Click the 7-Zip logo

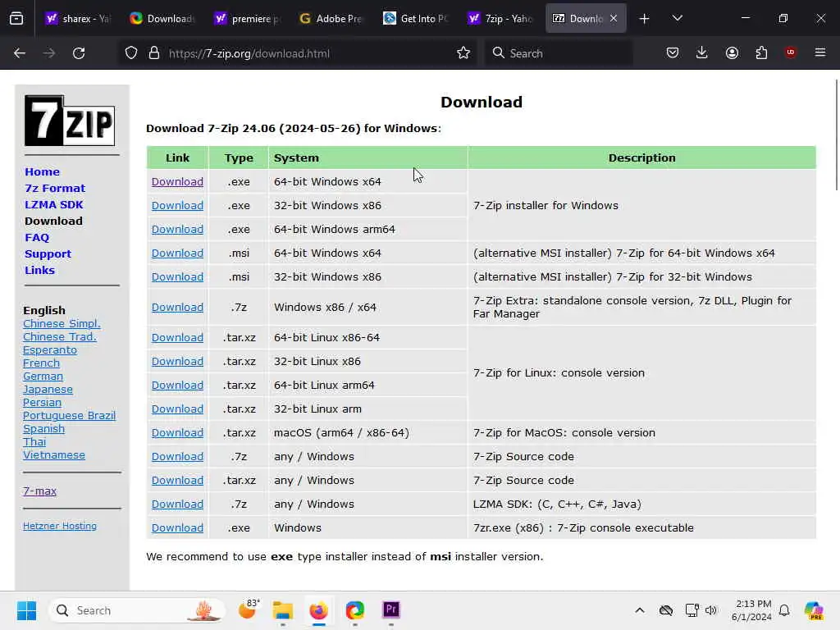point(70,121)
